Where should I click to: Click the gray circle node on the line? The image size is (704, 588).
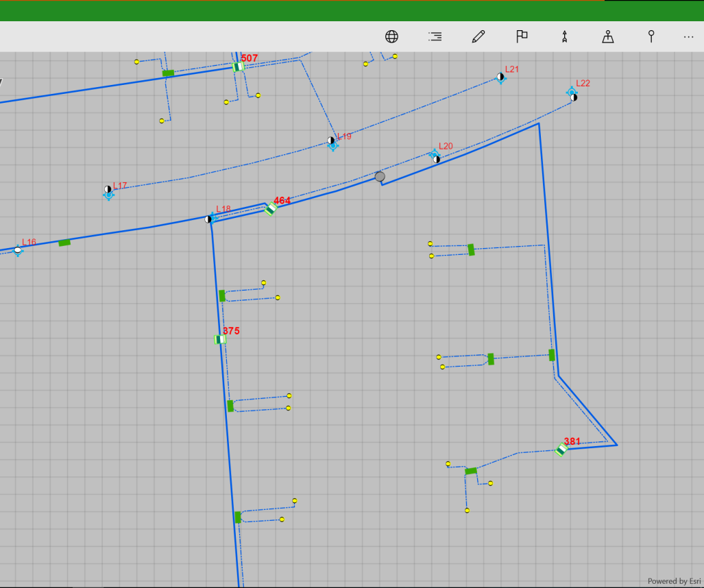380,176
